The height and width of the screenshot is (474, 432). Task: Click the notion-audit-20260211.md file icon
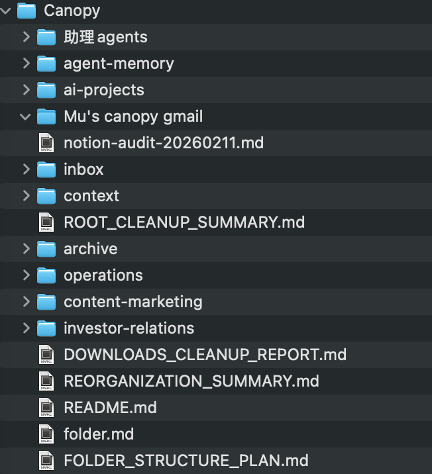[x=46, y=143]
